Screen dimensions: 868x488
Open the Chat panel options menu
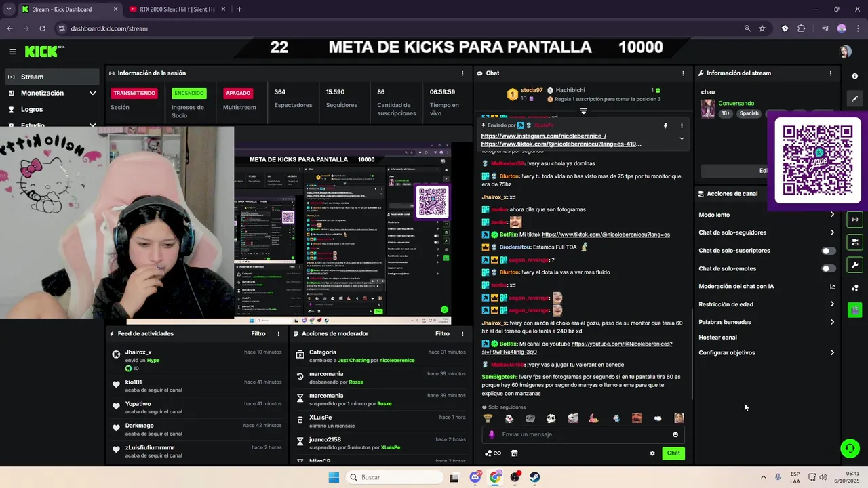[683, 73]
